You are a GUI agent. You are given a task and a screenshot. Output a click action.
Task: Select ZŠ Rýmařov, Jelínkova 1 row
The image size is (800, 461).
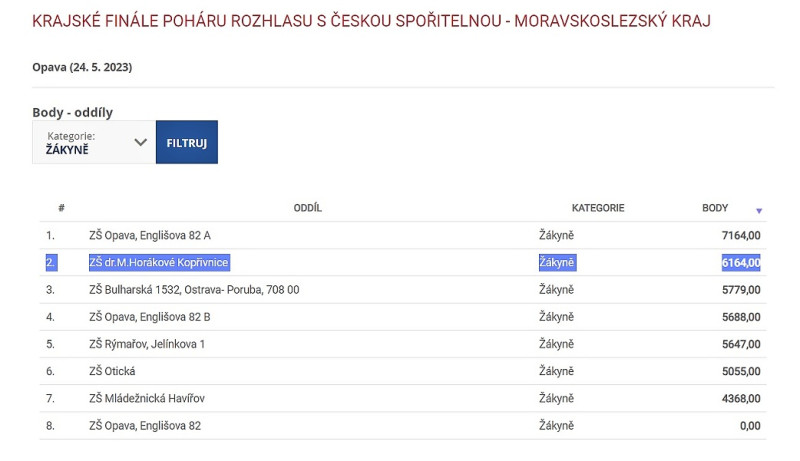point(147,344)
